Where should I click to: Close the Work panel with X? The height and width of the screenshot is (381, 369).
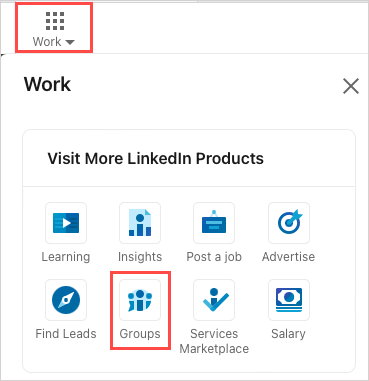click(351, 86)
